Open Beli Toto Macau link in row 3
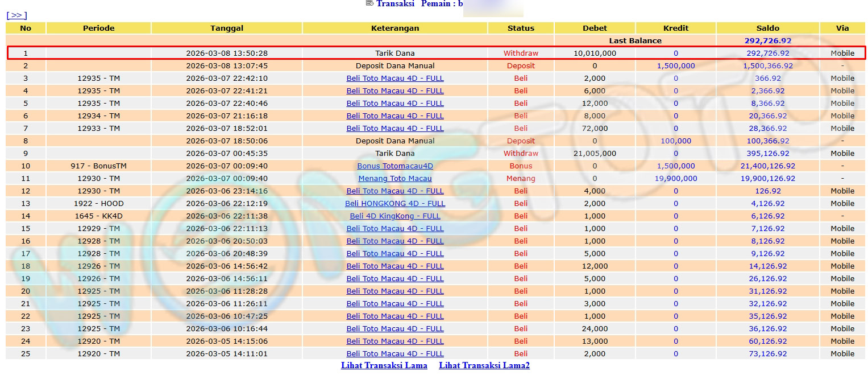868x383 pixels. pos(394,79)
